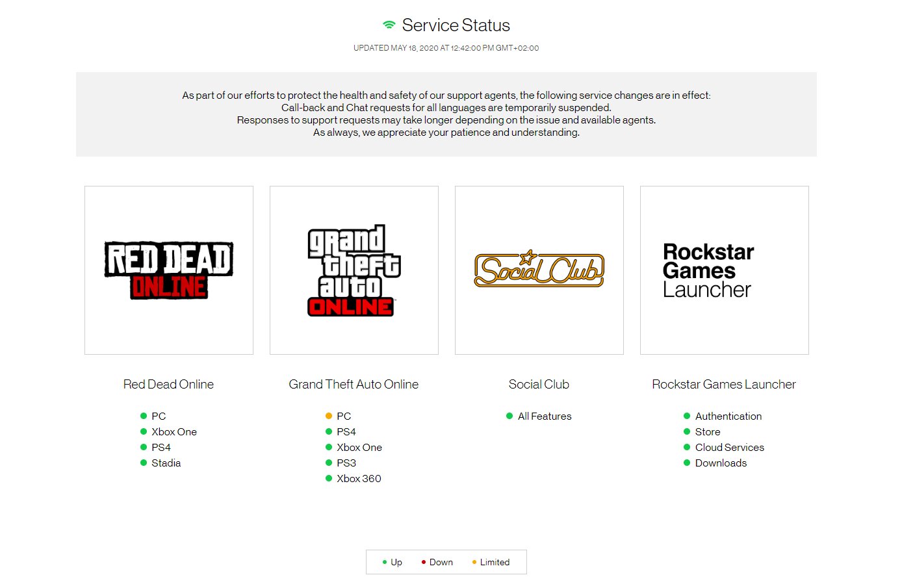Click the Limited legend label
The width and height of the screenshot is (915, 588).
click(495, 562)
